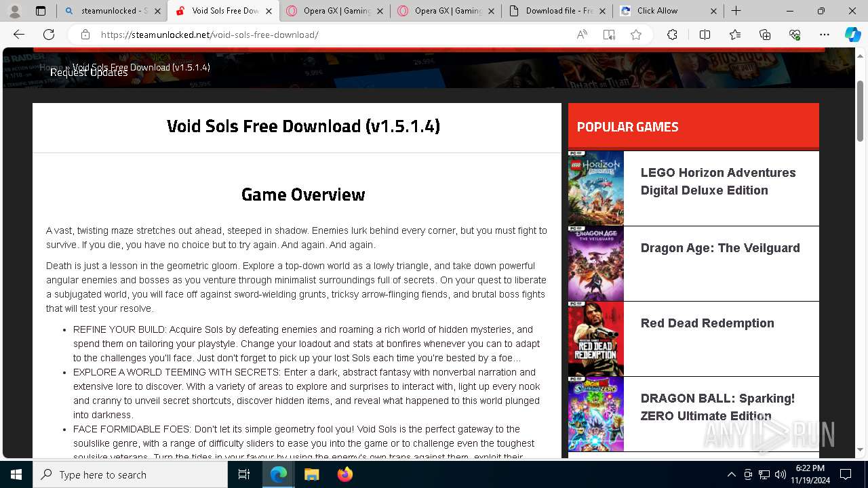View site information lock icon

(85, 35)
